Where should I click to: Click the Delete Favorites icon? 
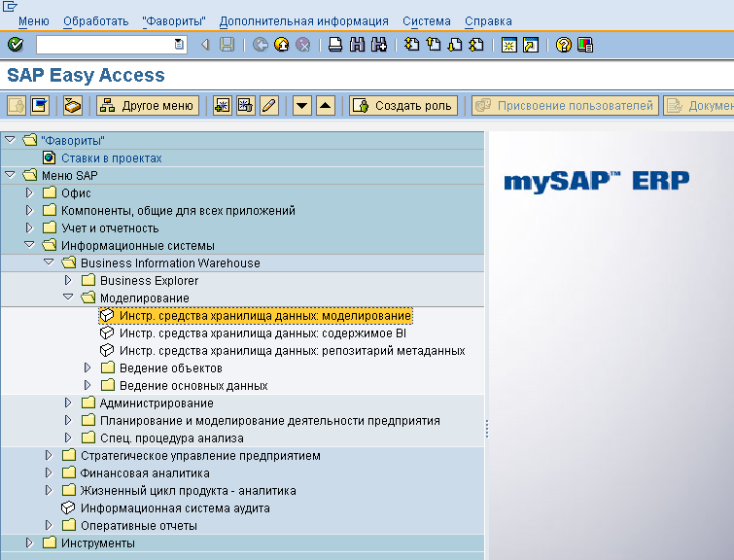pos(246,105)
